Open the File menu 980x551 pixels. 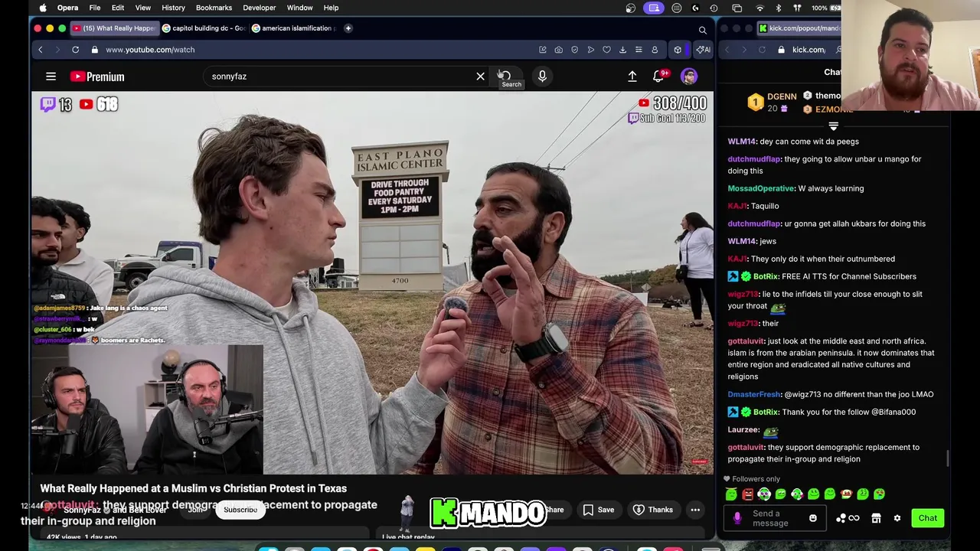pyautogui.click(x=95, y=8)
